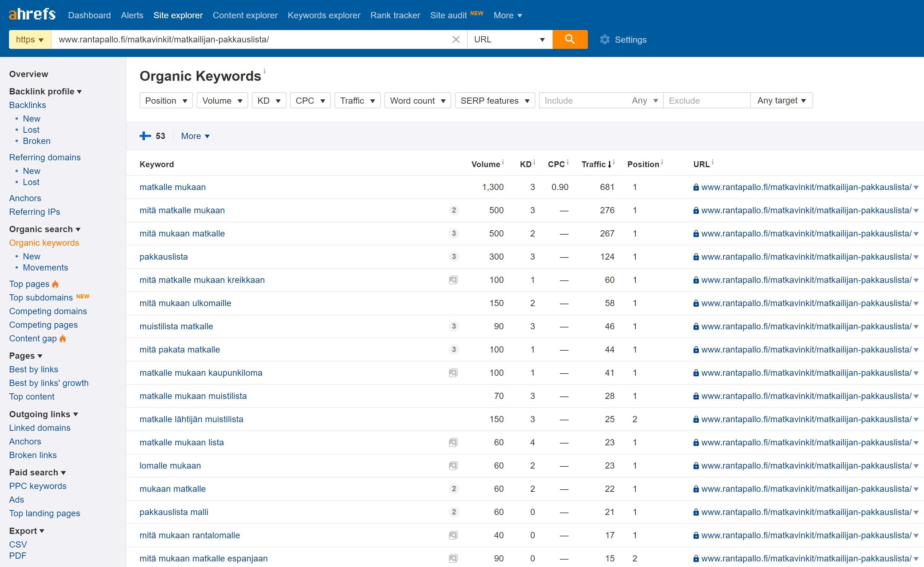Export as CSV
This screenshot has height=567, width=924.
(x=18, y=544)
